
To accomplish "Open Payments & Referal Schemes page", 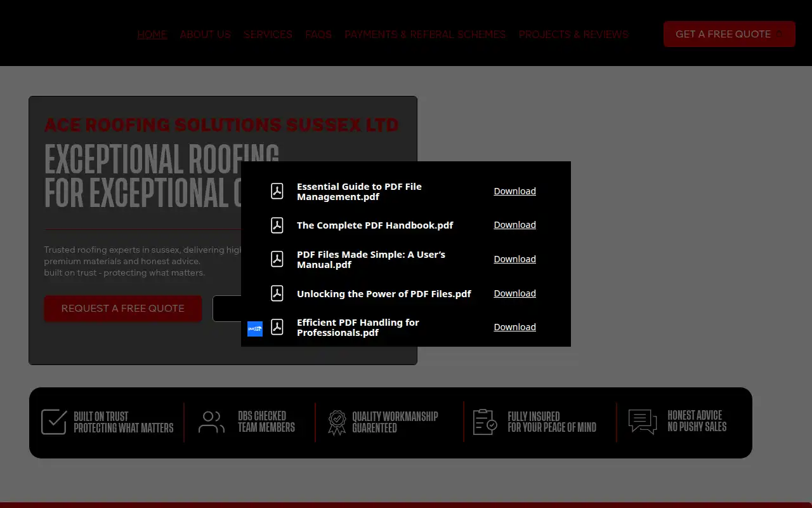I will tap(425, 34).
